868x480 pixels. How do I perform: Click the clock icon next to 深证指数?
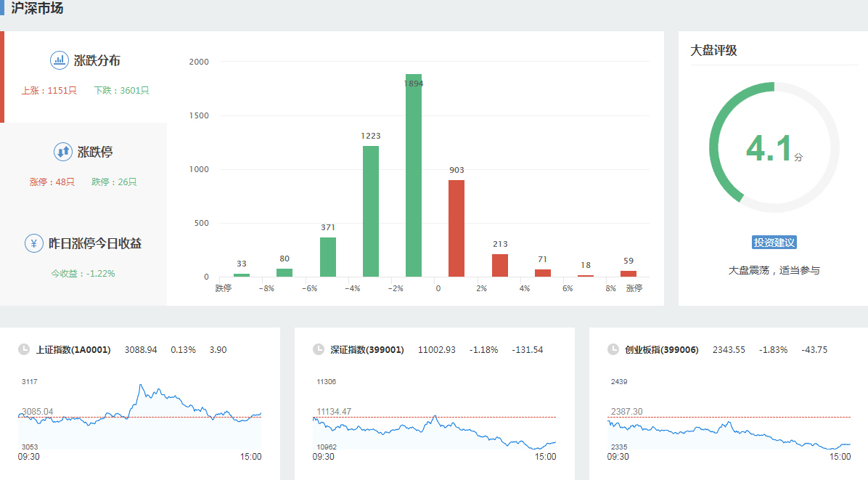[x=319, y=349]
